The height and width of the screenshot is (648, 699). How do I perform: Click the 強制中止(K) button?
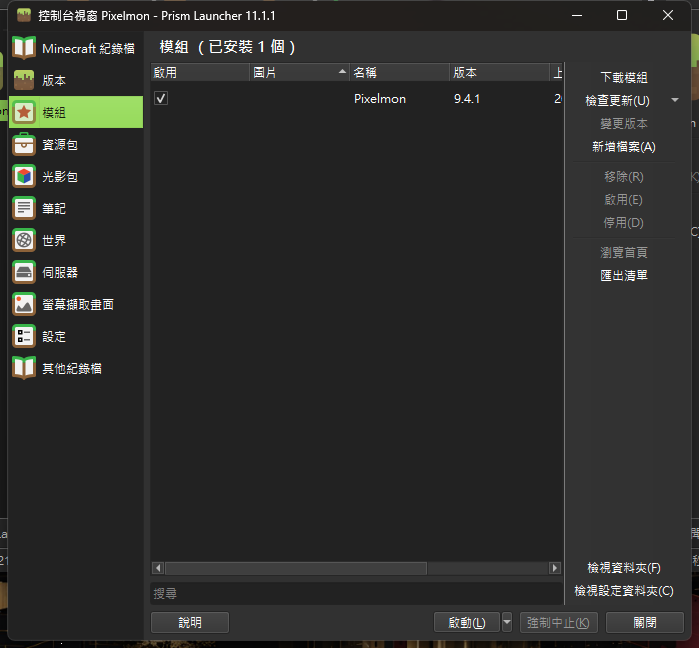(558, 622)
